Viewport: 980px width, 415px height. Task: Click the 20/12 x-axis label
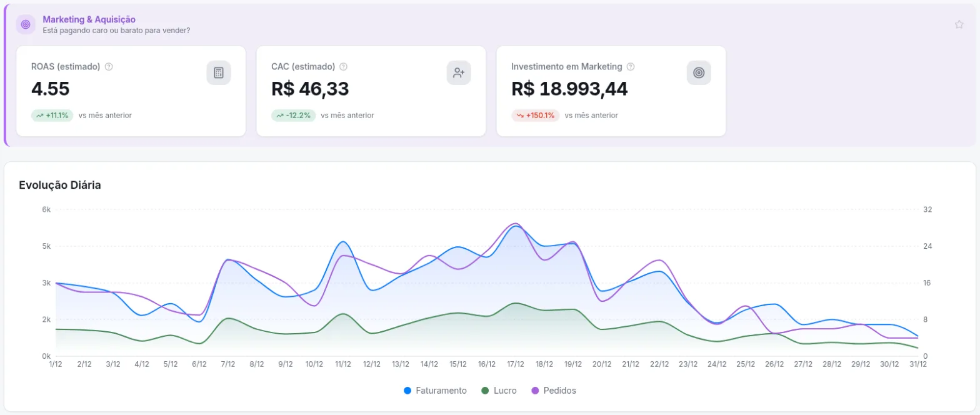click(602, 364)
